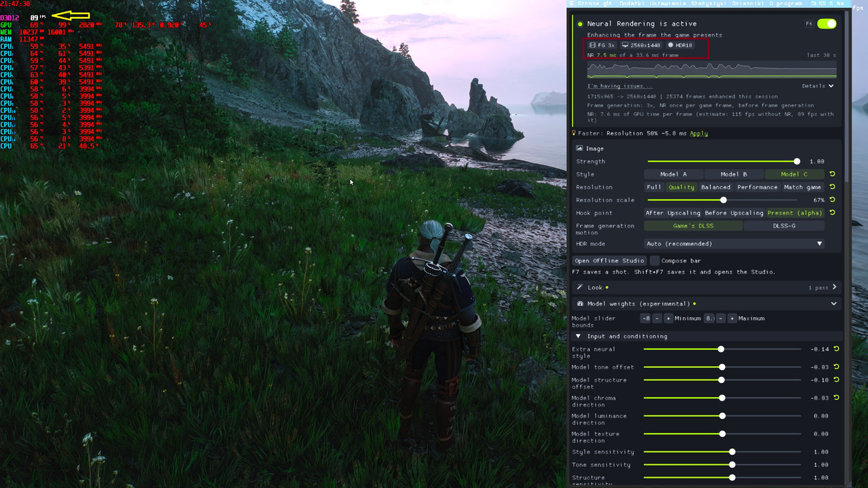Enable the Compose bar checkbox
Image resolution: width=868 pixels, height=488 pixels.
click(654, 260)
